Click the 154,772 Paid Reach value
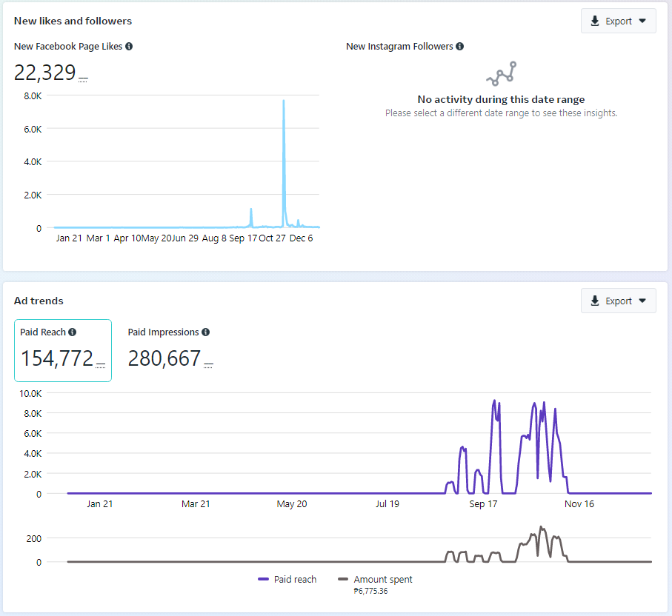672x616 pixels. pyautogui.click(x=57, y=359)
